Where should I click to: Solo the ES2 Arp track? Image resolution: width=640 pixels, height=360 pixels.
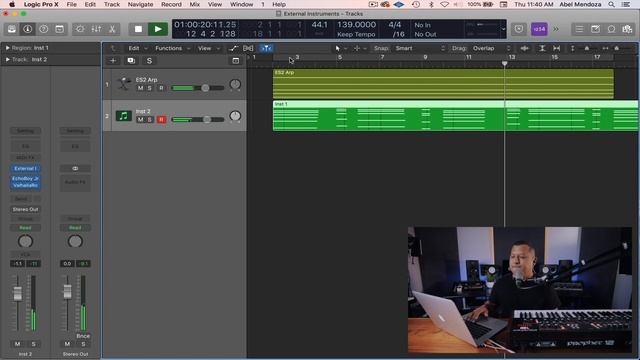(x=149, y=88)
